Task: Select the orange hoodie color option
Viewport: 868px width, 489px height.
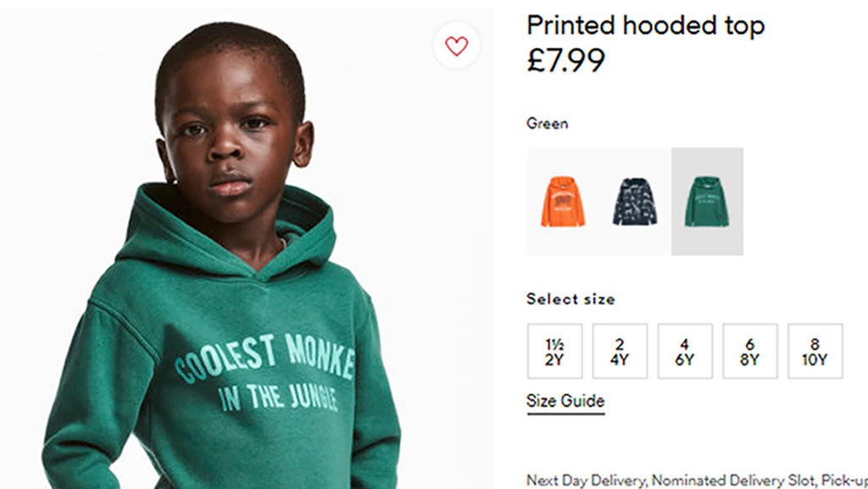Action: pos(562,202)
